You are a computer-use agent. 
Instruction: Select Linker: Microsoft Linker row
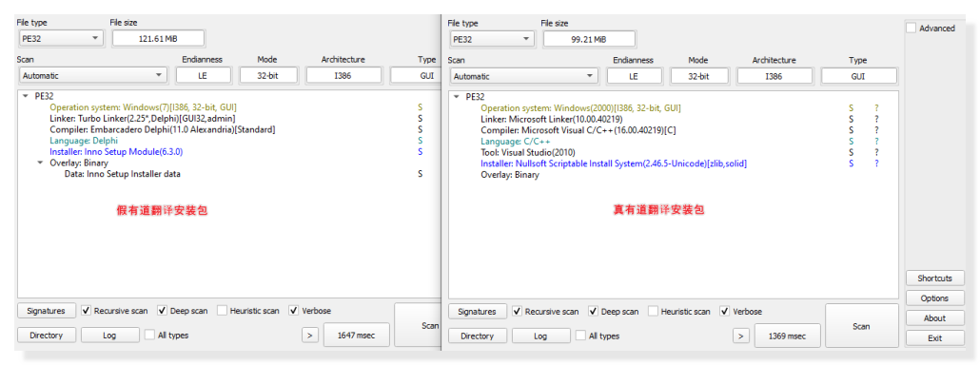coord(552,119)
